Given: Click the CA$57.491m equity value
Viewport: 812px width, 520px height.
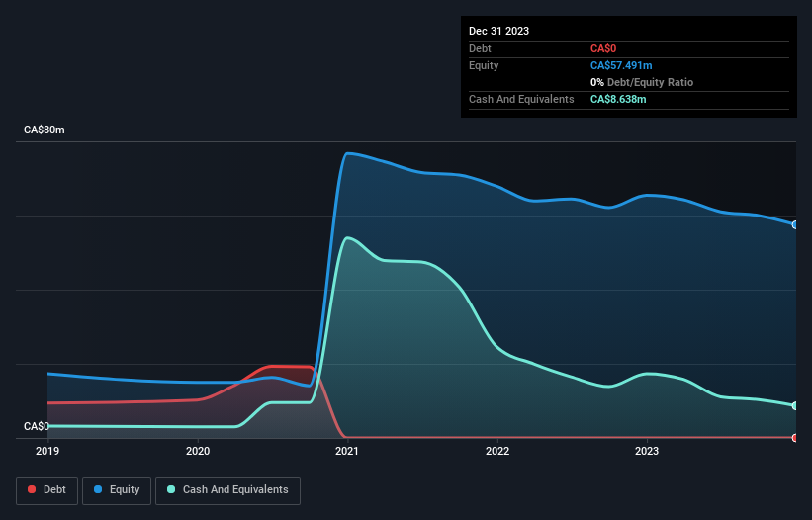Looking at the screenshot, I should (621, 65).
